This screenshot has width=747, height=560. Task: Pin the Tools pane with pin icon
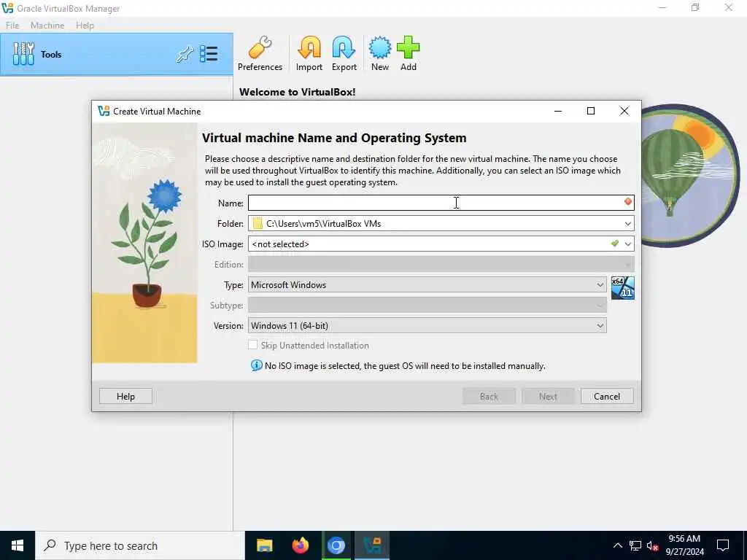point(185,54)
